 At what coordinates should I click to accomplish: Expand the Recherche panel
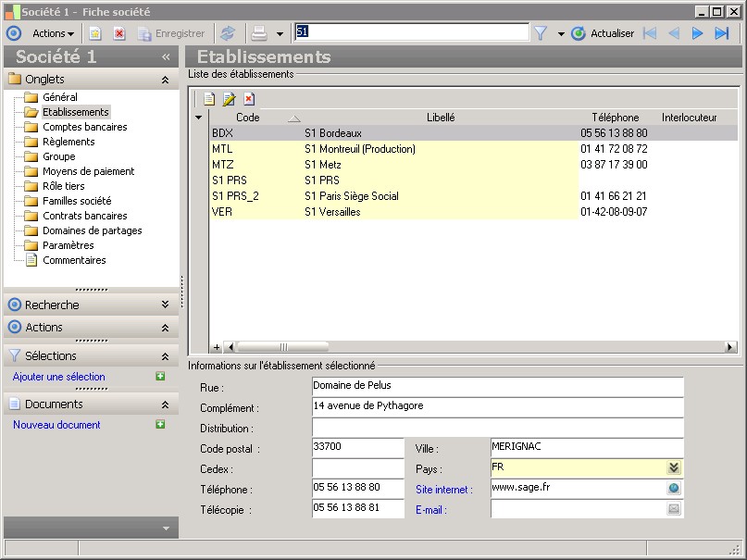pos(165,305)
